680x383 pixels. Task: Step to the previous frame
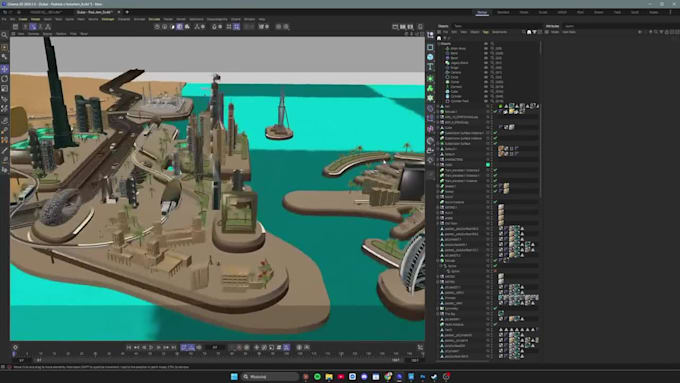pyautogui.click(x=144, y=347)
